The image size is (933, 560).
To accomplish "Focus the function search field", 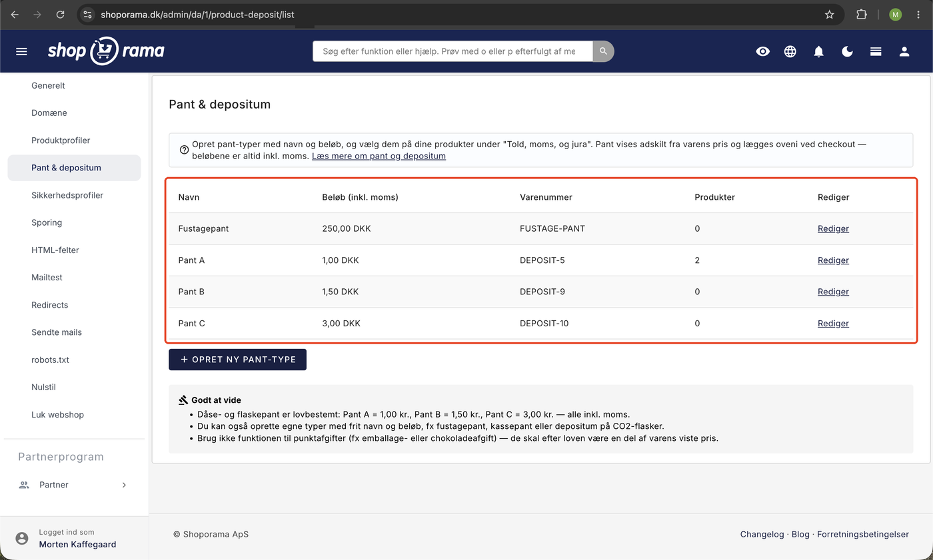I will point(453,51).
